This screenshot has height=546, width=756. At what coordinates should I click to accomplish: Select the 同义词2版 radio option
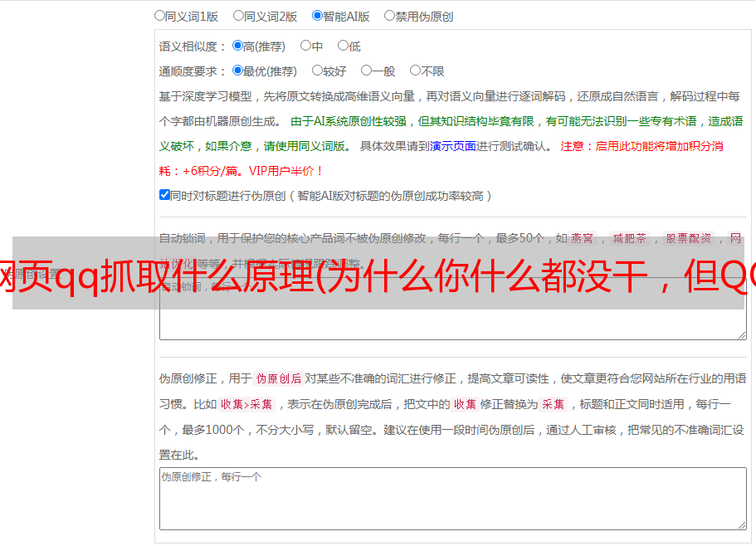(238, 16)
